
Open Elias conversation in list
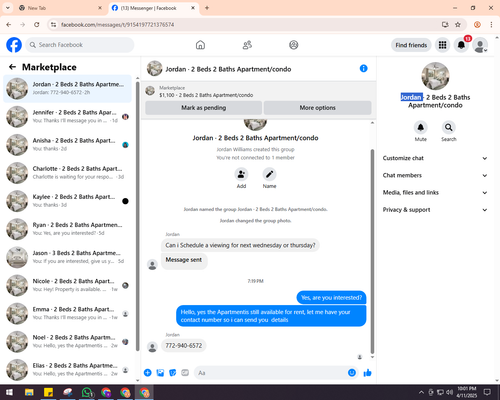pos(67,370)
